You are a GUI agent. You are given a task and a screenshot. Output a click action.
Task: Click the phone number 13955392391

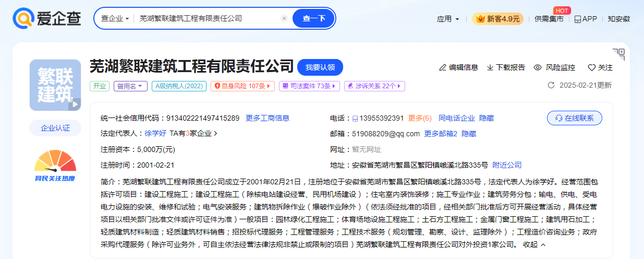coord(382,118)
